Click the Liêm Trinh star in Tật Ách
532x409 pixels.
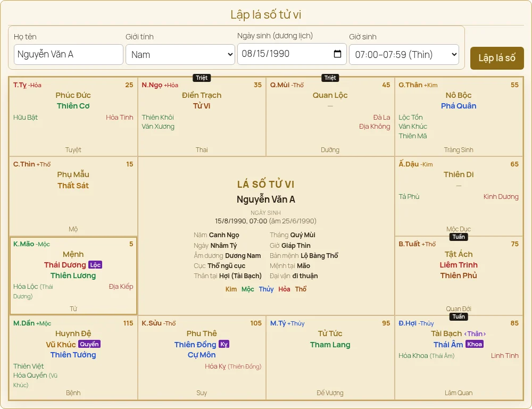coord(459,265)
